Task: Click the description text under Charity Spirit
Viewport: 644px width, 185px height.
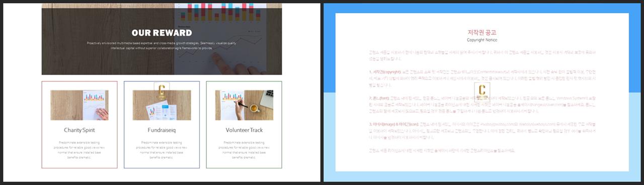Action: coord(79,150)
